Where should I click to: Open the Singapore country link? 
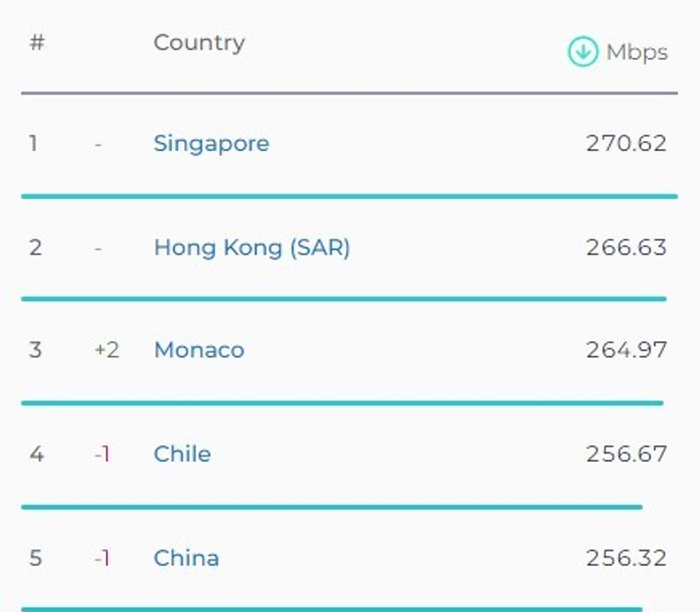(211, 144)
